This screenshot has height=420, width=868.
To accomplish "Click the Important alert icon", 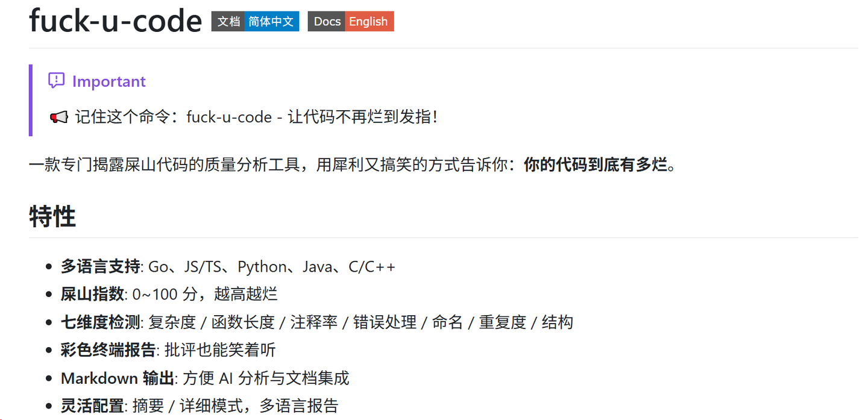I will click(56, 81).
